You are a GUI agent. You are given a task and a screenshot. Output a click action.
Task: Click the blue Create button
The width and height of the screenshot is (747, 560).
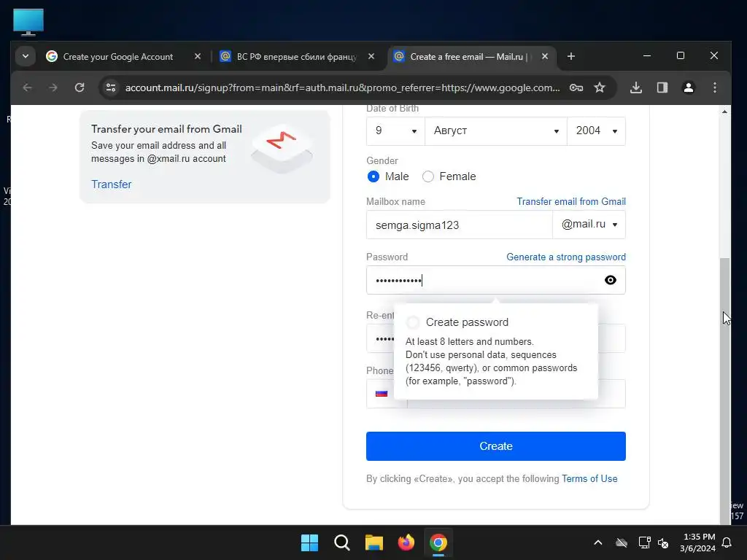pyautogui.click(x=496, y=446)
